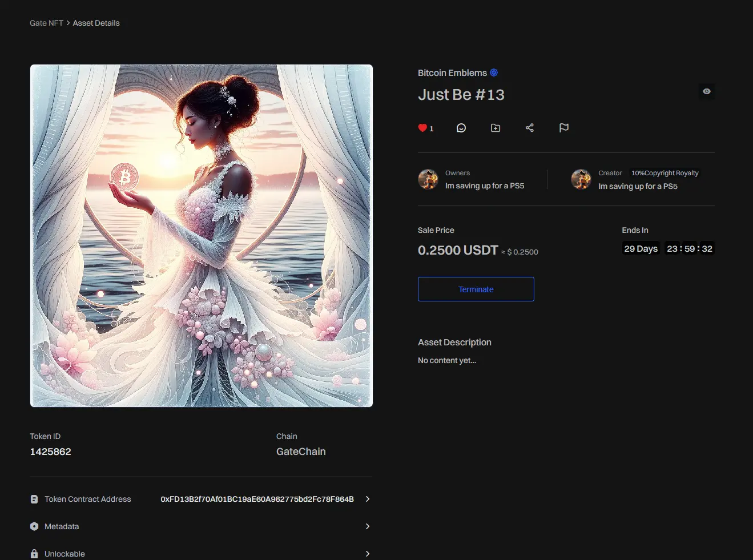
Task: Open the creator's avatar picture
Action: click(x=581, y=179)
